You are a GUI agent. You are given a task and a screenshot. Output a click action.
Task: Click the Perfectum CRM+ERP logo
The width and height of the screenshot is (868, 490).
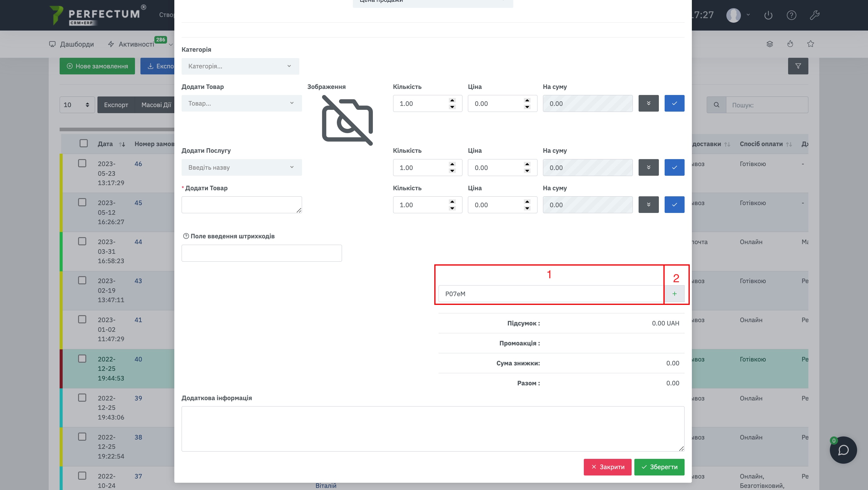(97, 15)
